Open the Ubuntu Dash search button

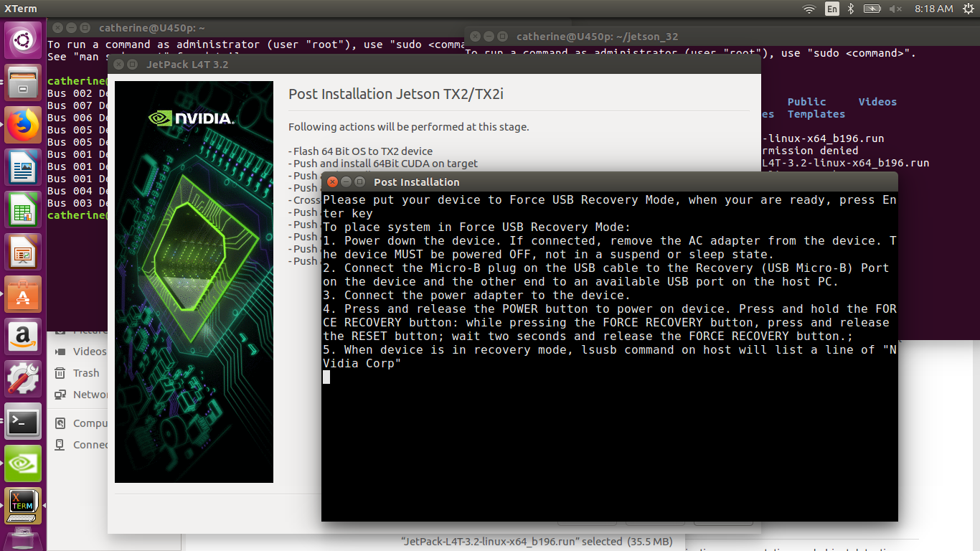pos(24,39)
